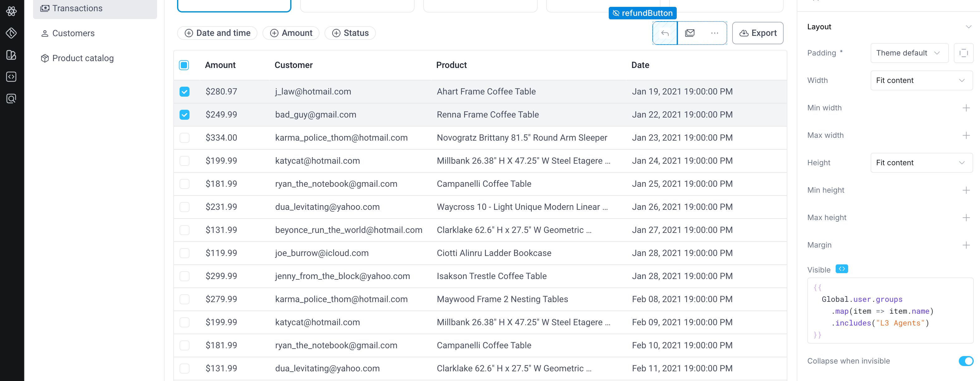Select the Status filter tab
This screenshot has height=381, width=980.
[351, 33]
